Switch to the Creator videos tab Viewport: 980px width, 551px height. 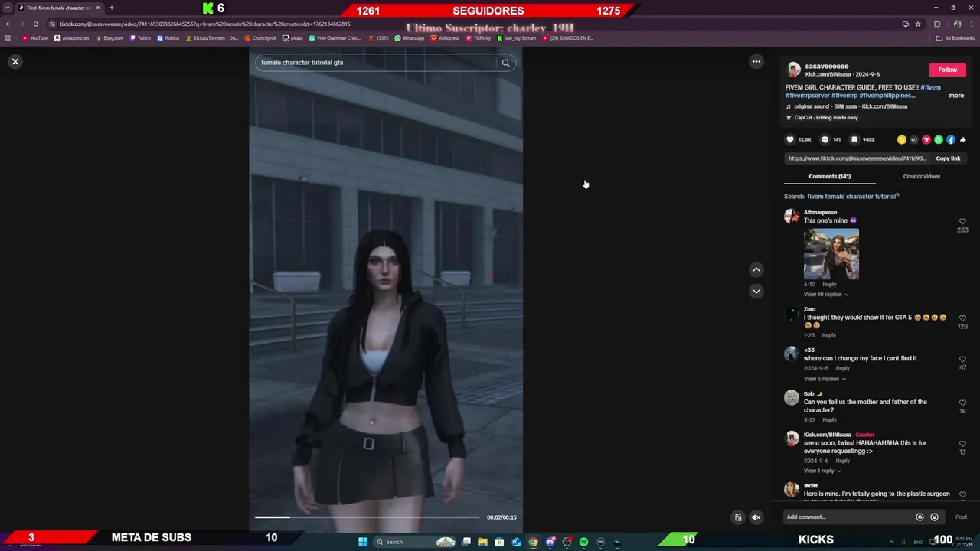(x=921, y=177)
